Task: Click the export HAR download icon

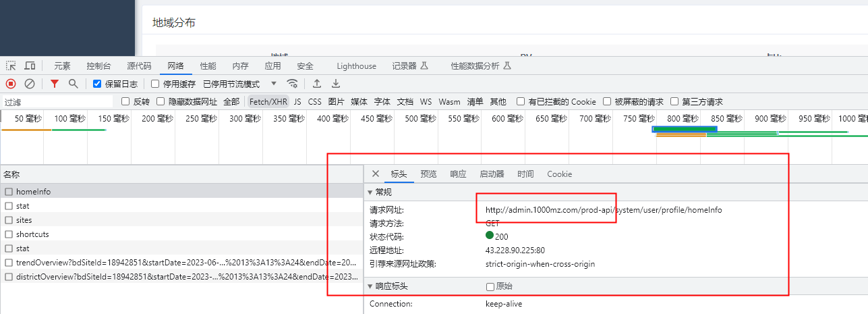Action: click(335, 84)
